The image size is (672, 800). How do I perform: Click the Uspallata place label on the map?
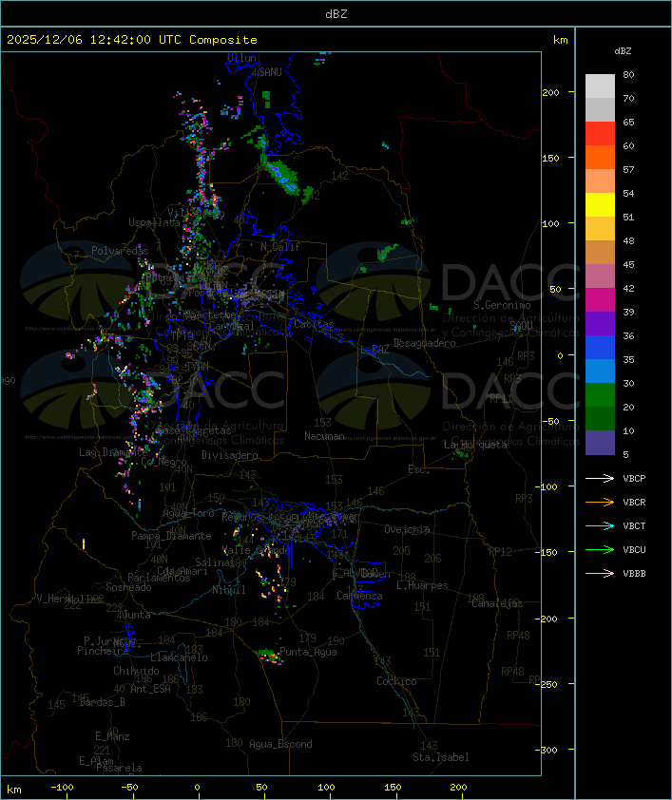(x=154, y=222)
